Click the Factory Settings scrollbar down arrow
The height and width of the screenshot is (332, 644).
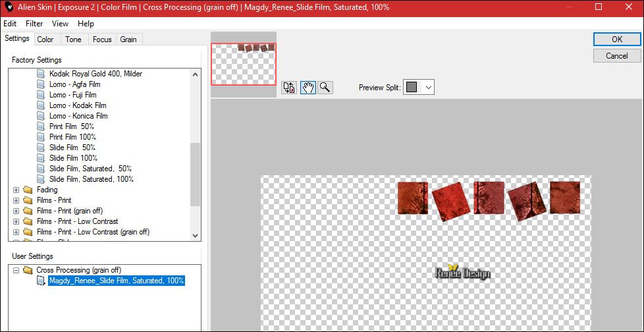[195, 236]
